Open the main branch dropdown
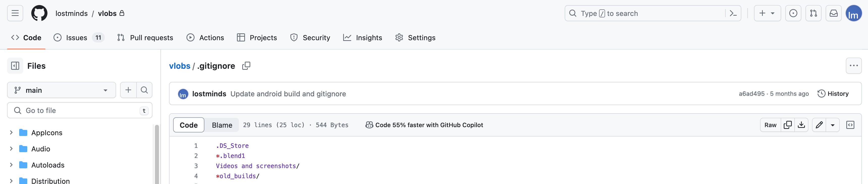868x184 pixels. click(61, 90)
